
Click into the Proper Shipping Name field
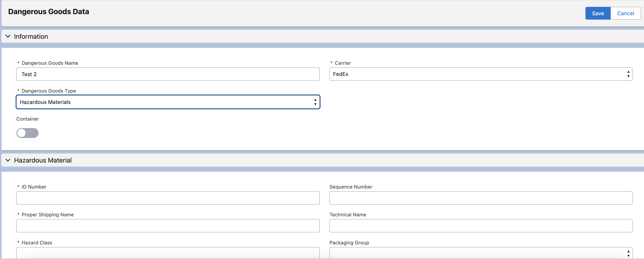click(167, 225)
